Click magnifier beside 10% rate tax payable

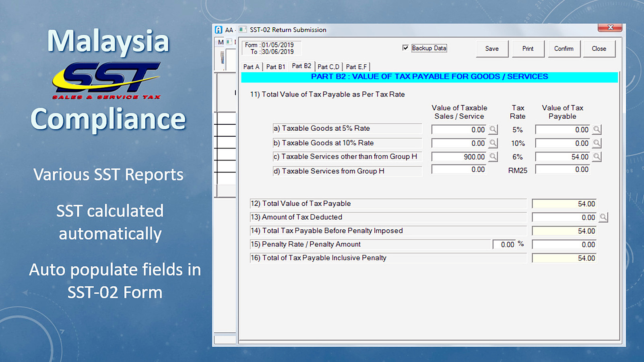[597, 143]
